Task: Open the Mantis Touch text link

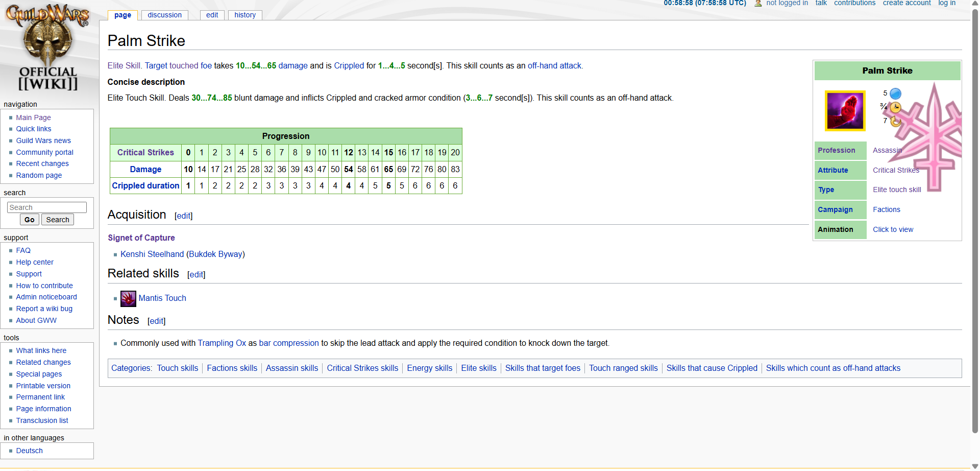Action: (x=162, y=298)
